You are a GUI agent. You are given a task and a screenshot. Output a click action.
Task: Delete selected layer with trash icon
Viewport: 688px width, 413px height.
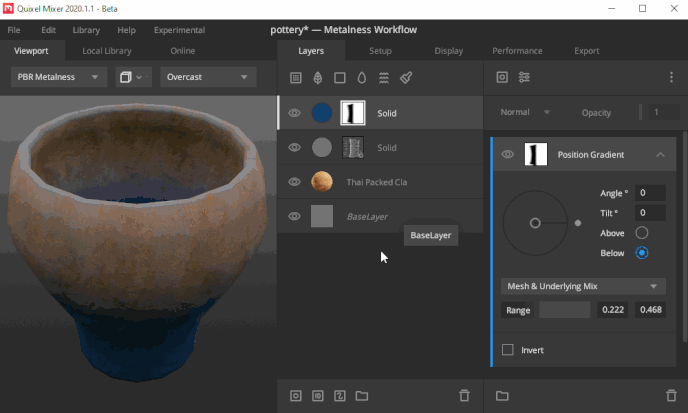tap(464, 395)
